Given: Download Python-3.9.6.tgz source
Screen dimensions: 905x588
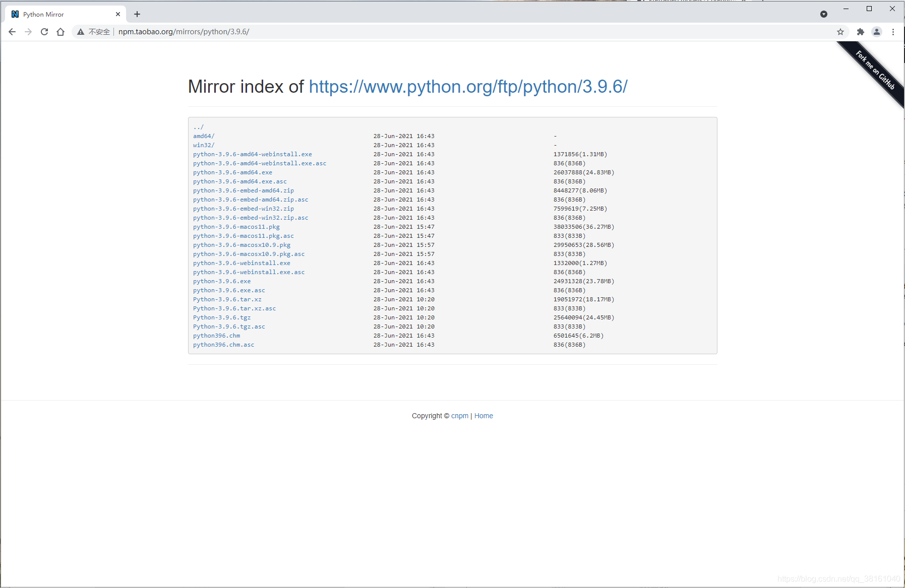Looking at the screenshot, I should (222, 317).
